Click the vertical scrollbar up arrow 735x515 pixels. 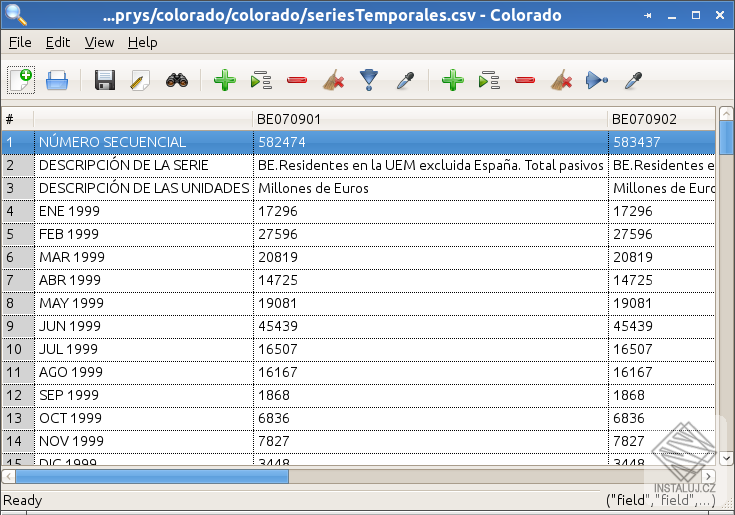pyautogui.click(x=726, y=113)
